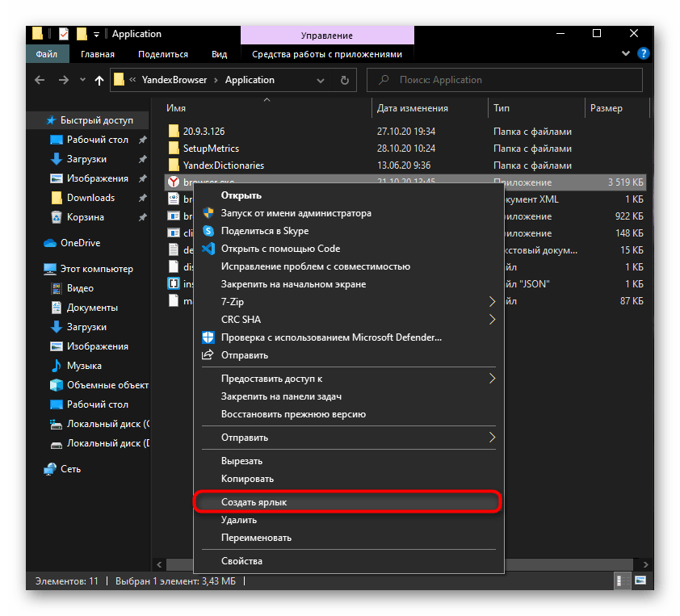Viewport: 680px width, 616px height.
Task: Click the 20.9.3.126 folder icon
Action: coord(174,131)
